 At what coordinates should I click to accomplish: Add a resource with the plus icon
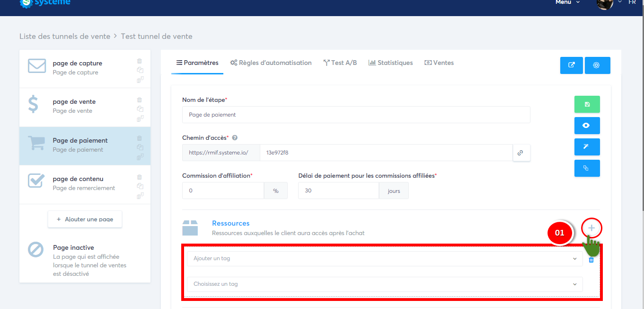pyautogui.click(x=591, y=228)
